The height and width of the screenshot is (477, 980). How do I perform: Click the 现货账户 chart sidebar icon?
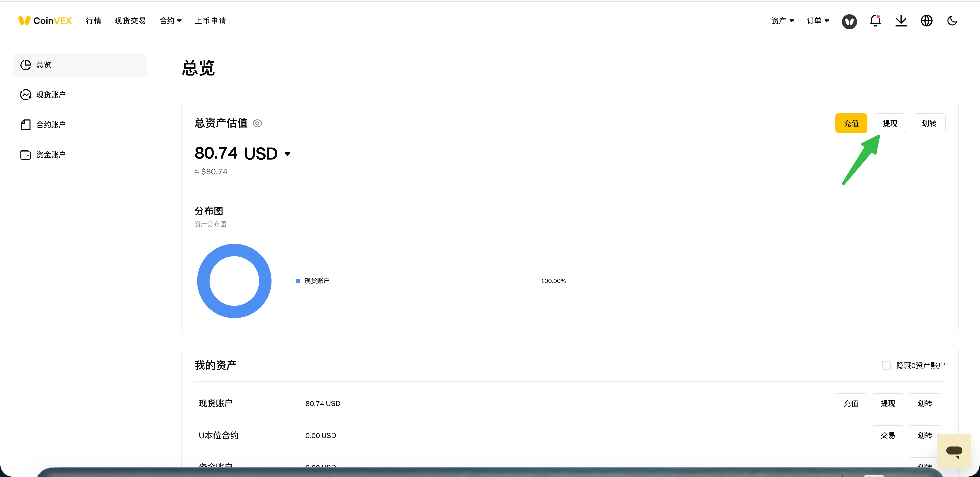click(x=25, y=95)
